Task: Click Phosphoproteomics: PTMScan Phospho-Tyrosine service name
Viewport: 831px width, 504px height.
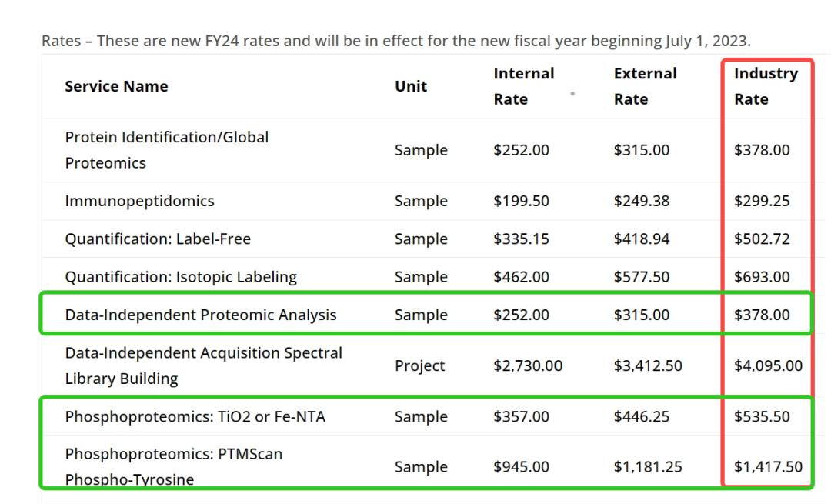Action: 173,467
